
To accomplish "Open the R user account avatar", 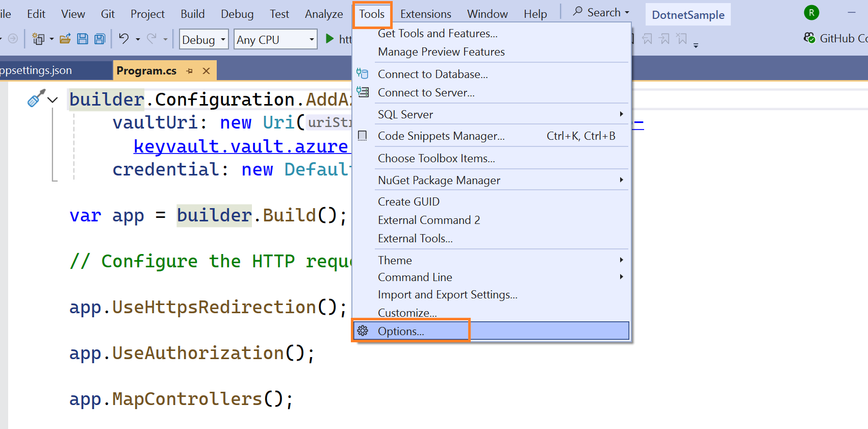I will coord(811,13).
